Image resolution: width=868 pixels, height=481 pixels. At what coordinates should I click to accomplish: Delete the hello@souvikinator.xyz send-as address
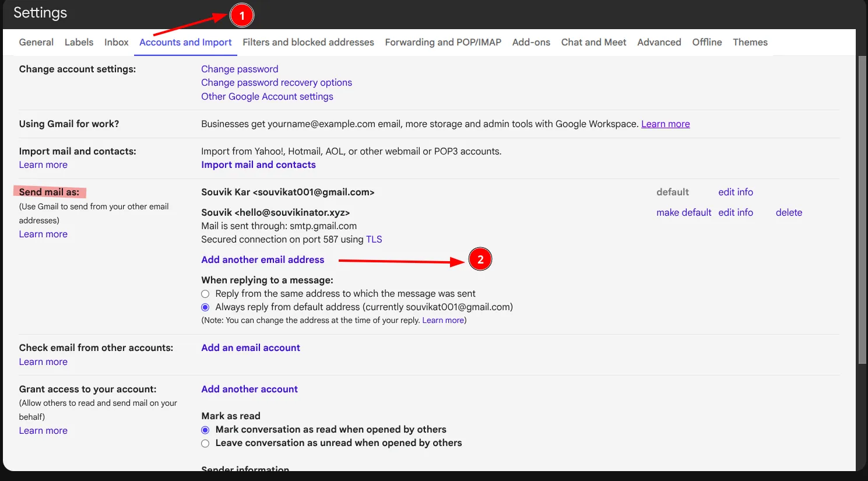789,212
